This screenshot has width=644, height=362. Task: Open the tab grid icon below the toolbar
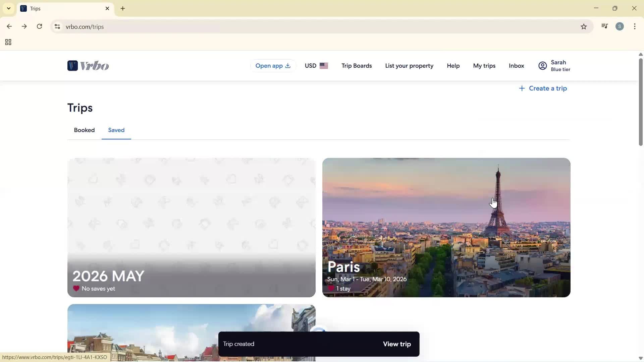click(8, 42)
